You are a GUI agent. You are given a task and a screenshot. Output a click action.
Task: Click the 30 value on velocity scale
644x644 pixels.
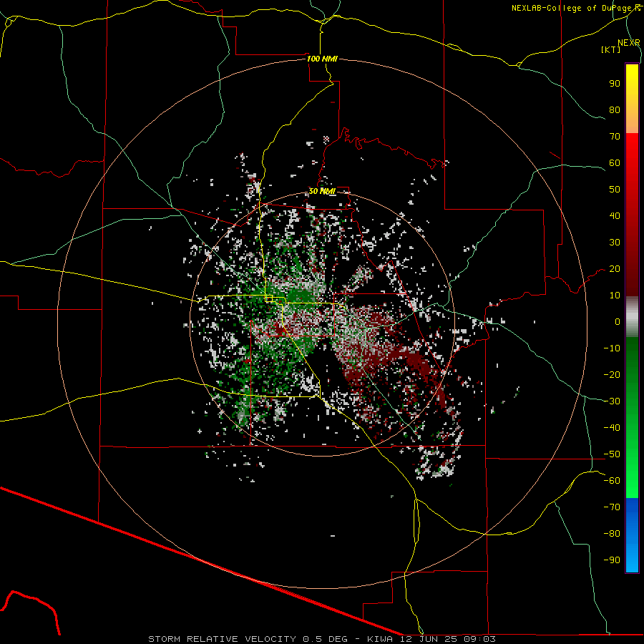pyautogui.click(x=615, y=243)
